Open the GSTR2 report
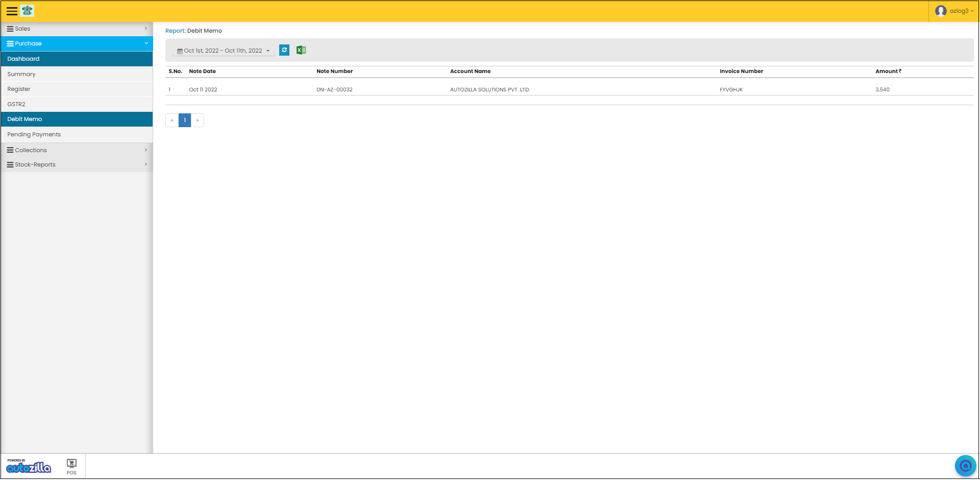Screen dimensions: 980x480 77,104
